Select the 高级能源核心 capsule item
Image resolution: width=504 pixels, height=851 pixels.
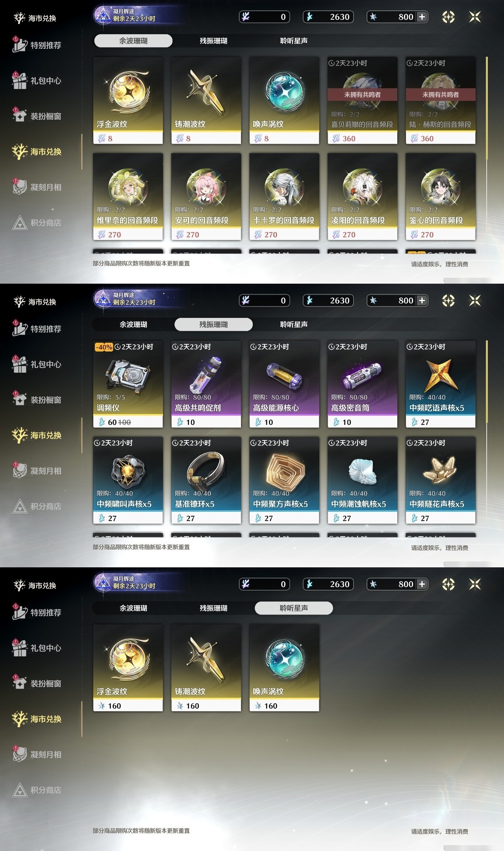284,384
